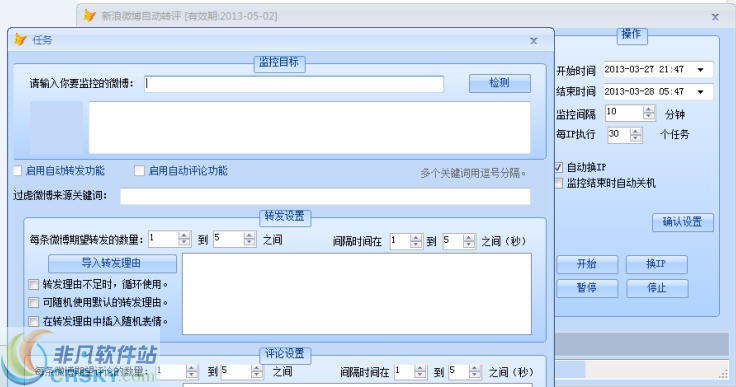This screenshot has width=736, height=387.
Task: Click the 每IP执行 task count spinner
Action: [625, 135]
